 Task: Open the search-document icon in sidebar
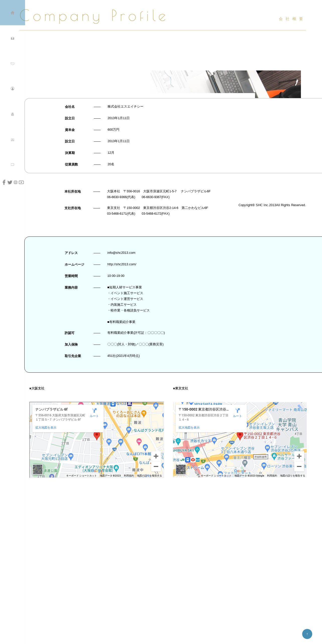click(x=13, y=140)
